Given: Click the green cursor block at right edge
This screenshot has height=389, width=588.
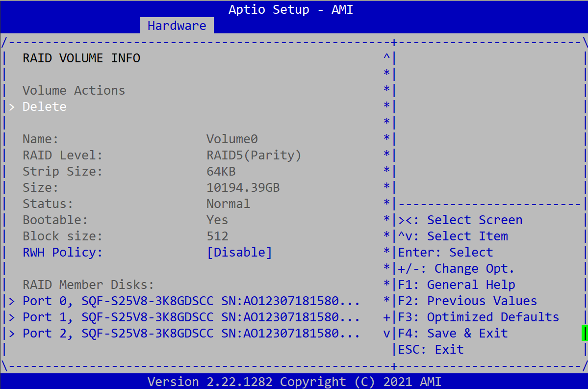Looking at the screenshot, I should tap(584, 333).
